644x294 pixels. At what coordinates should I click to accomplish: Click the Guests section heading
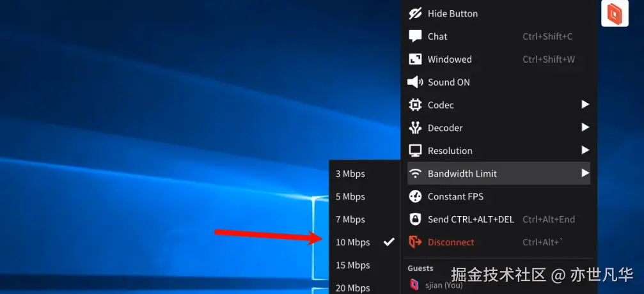[420, 268]
